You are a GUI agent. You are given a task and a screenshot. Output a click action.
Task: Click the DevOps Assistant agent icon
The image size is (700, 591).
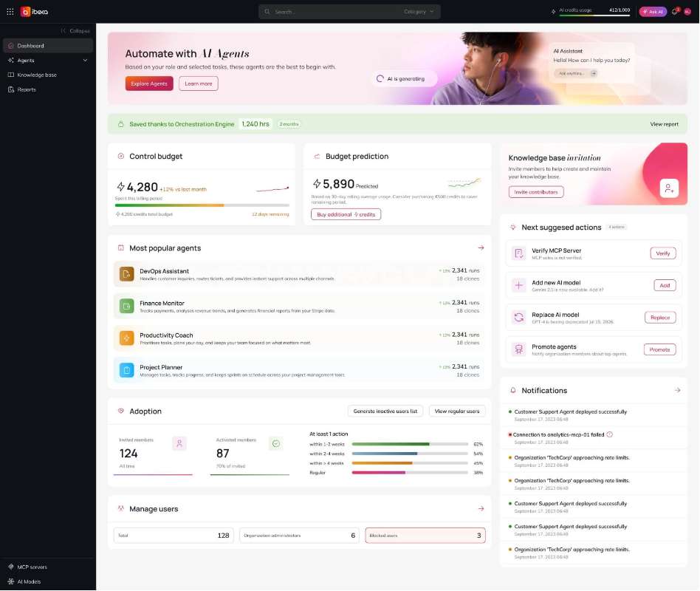click(127, 274)
